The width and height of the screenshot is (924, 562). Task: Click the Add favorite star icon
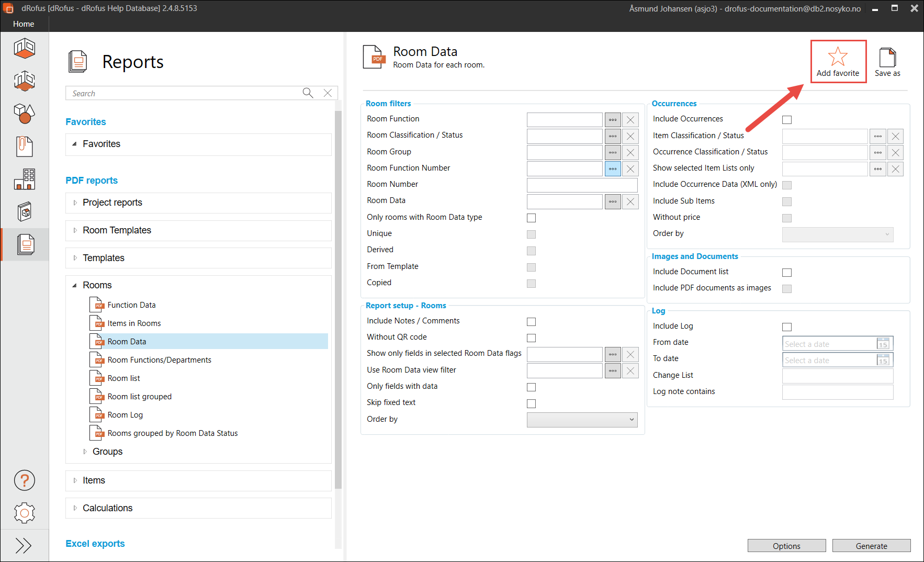[838, 57]
